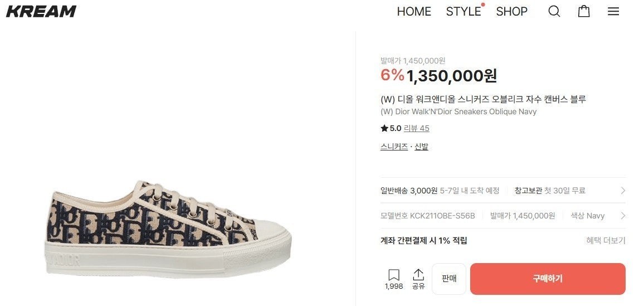Follow the 스니커즈 category link
The image size is (644, 306).
394,147
